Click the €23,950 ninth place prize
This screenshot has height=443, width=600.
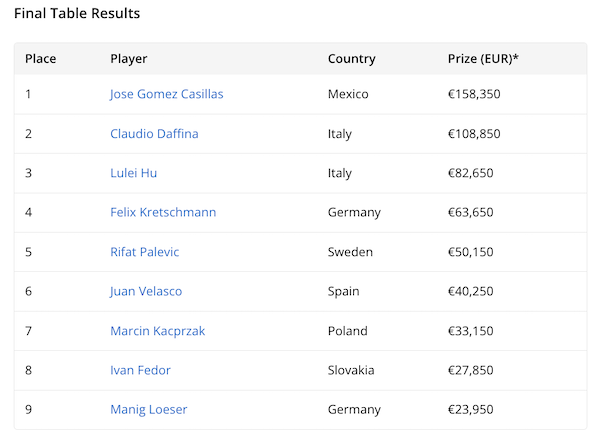[473, 410]
